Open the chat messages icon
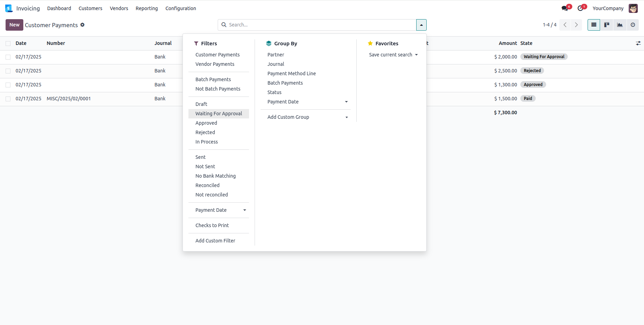This screenshot has width=644, height=325. point(565,8)
